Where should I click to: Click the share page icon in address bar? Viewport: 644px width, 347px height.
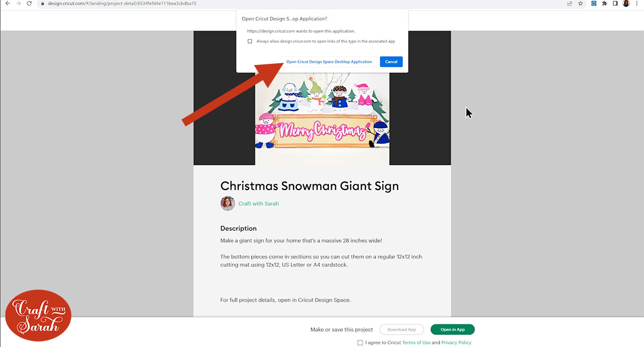[569, 3]
